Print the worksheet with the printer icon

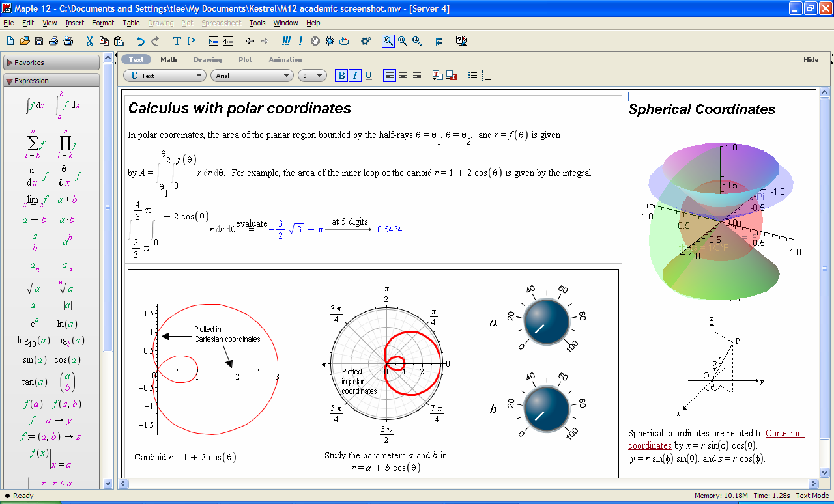53,41
